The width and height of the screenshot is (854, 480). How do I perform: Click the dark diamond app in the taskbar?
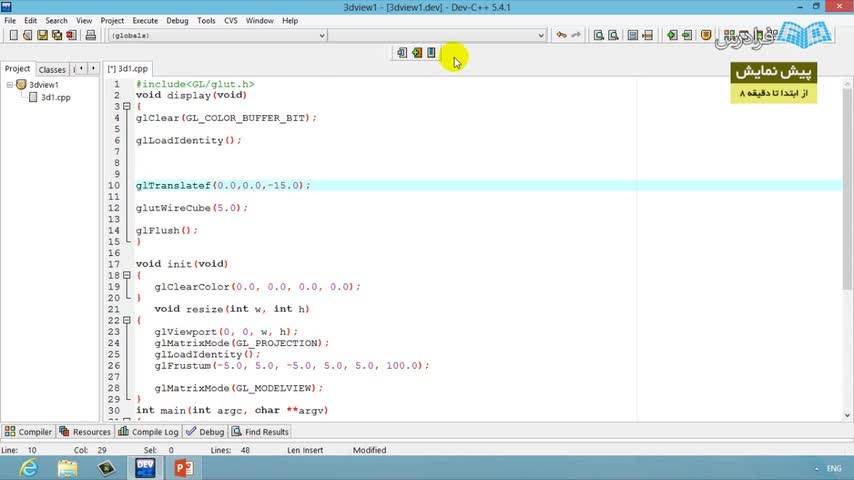tap(106, 468)
